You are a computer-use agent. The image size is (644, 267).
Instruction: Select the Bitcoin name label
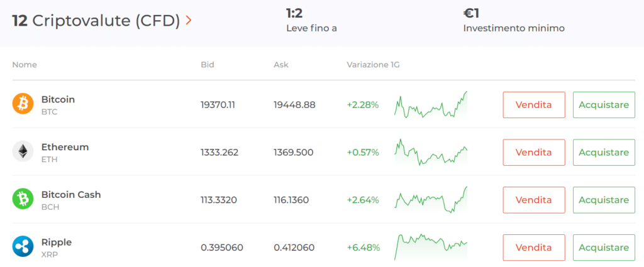(x=58, y=99)
